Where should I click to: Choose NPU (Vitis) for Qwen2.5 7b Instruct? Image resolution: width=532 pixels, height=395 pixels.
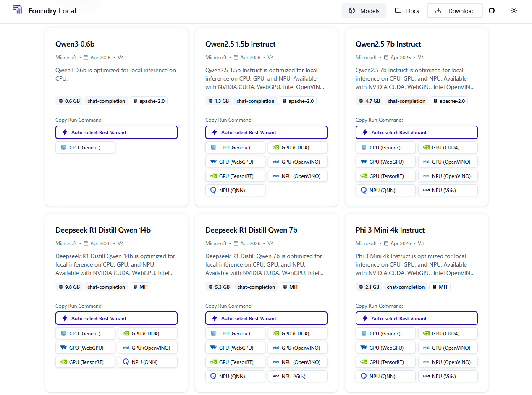pos(448,190)
